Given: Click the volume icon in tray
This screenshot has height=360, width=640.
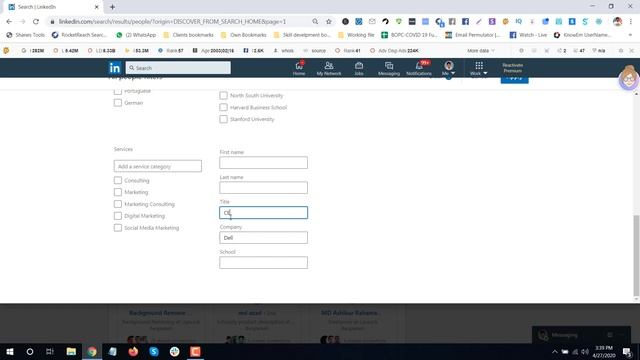Looking at the screenshot, I should tap(585, 351).
